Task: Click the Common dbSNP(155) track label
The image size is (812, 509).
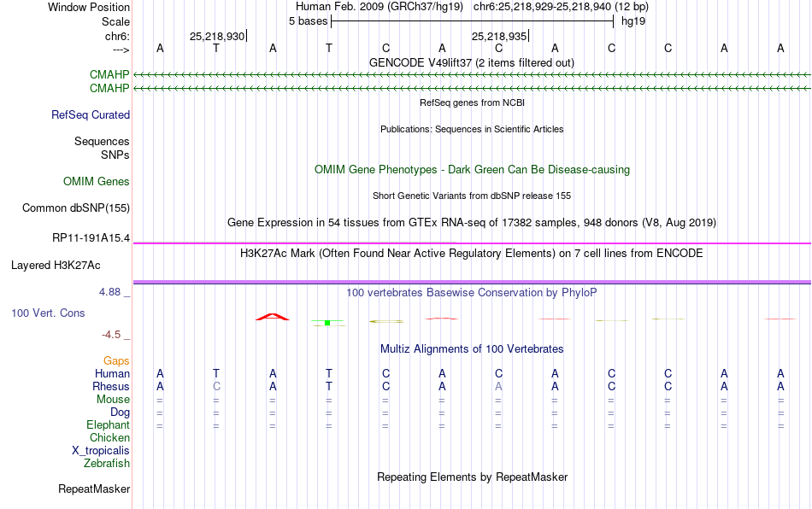Action: click(x=76, y=208)
